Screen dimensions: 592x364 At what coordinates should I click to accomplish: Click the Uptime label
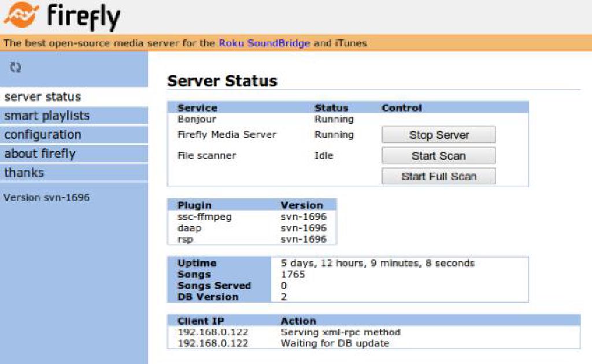tap(197, 263)
